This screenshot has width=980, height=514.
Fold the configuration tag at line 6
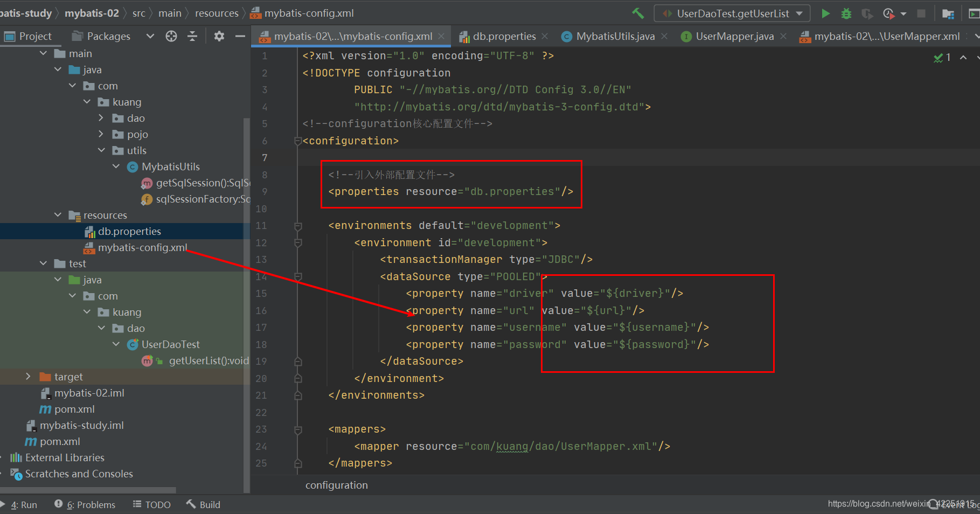(298, 141)
